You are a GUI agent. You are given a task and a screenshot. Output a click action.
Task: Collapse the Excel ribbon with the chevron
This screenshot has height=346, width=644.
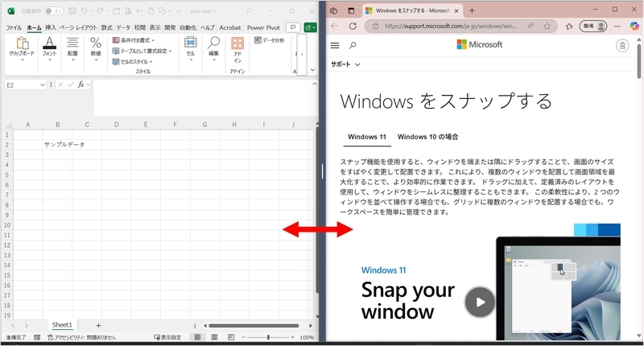coord(312,70)
